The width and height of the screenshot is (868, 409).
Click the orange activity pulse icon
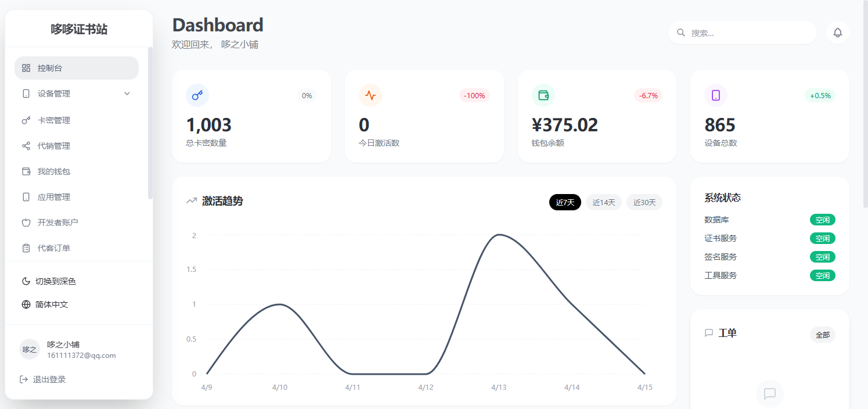pyautogui.click(x=370, y=95)
